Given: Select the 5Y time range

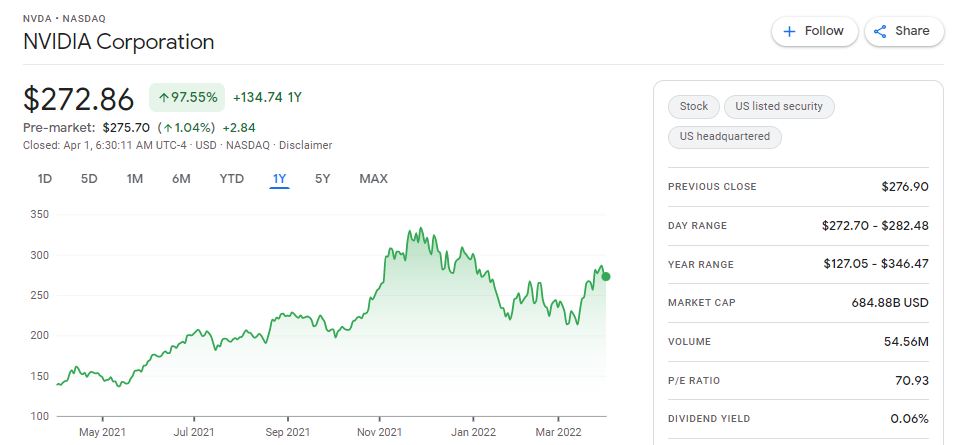Looking at the screenshot, I should point(322,179).
